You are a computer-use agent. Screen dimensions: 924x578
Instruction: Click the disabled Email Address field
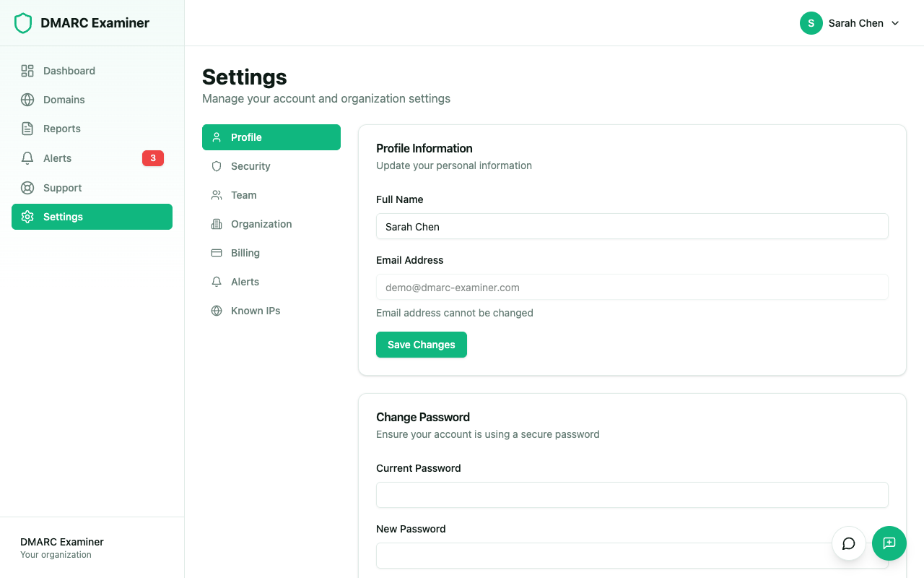[632, 287]
